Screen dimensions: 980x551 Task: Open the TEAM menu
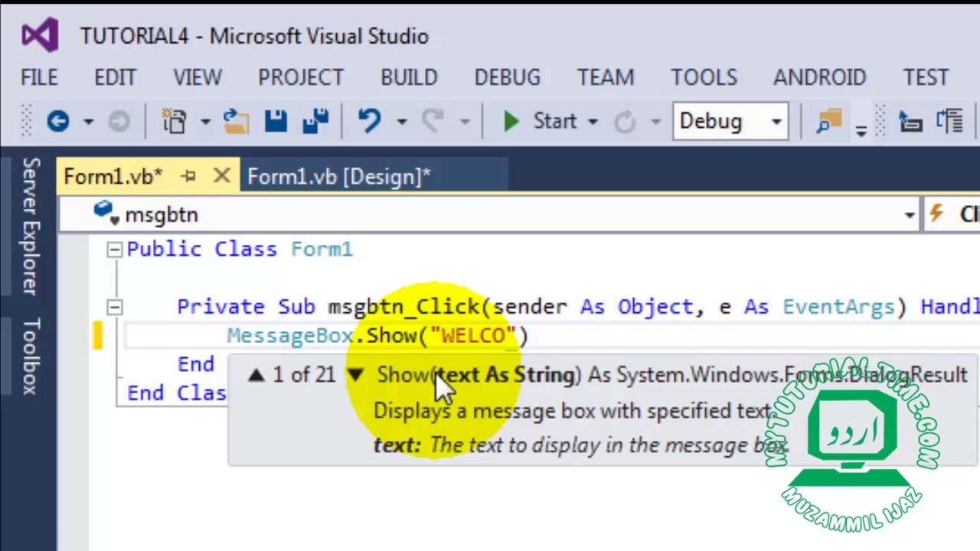pyautogui.click(x=606, y=77)
